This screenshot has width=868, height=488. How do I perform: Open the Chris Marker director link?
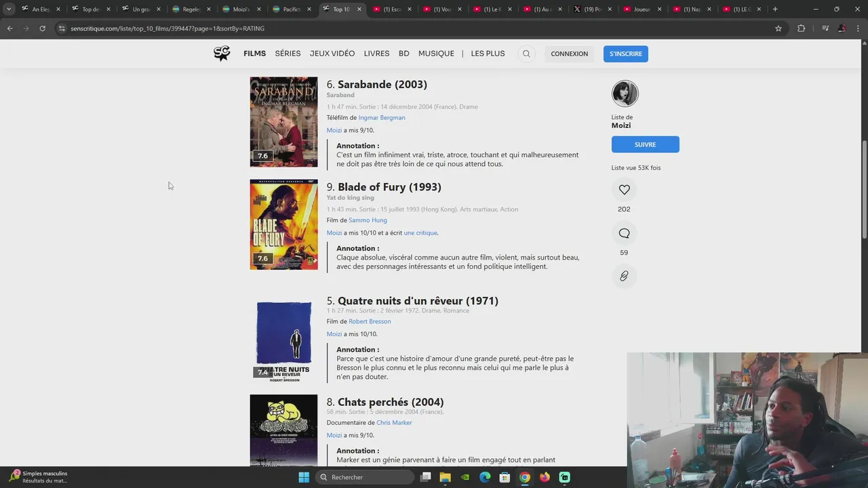point(394,423)
